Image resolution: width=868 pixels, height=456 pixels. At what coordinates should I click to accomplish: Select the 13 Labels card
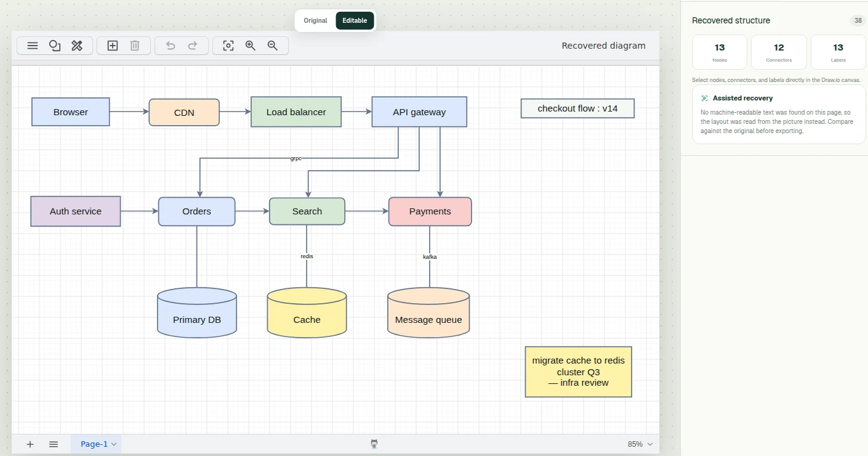tap(838, 52)
